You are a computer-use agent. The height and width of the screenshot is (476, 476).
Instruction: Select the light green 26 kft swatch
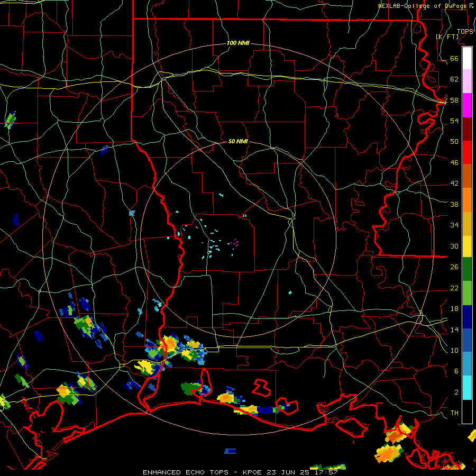click(x=467, y=293)
